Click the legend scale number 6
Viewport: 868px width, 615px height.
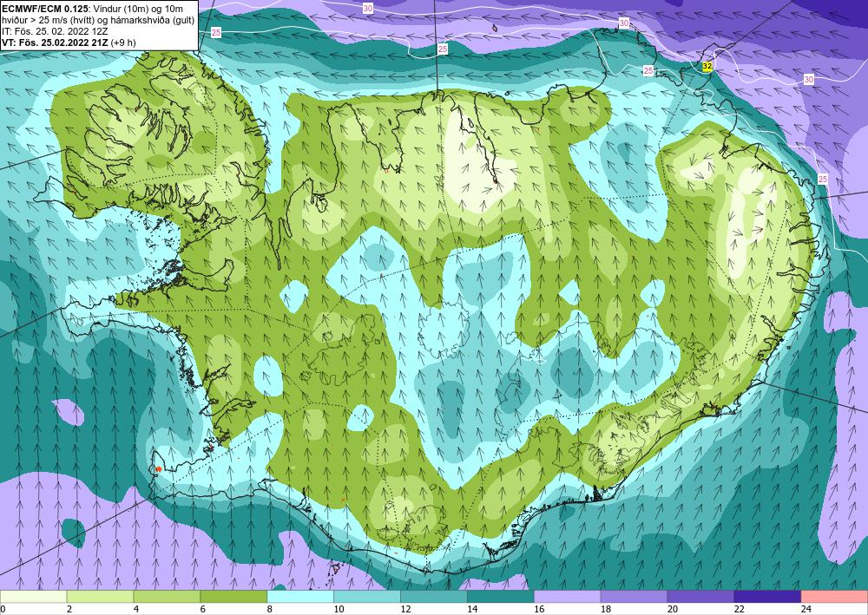(x=202, y=609)
